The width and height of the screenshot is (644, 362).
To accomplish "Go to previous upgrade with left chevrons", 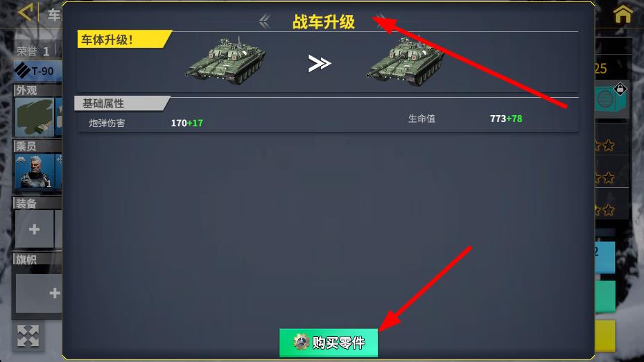I will 265,21.
